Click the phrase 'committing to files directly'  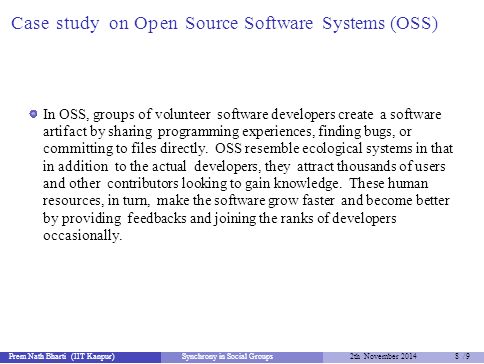[x=124, y=149]
